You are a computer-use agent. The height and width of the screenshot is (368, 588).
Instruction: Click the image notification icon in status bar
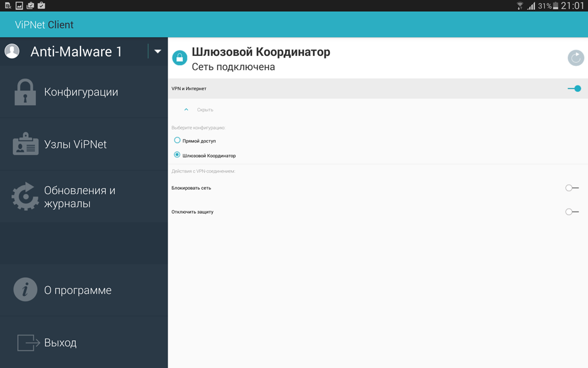tap(19, 5)
